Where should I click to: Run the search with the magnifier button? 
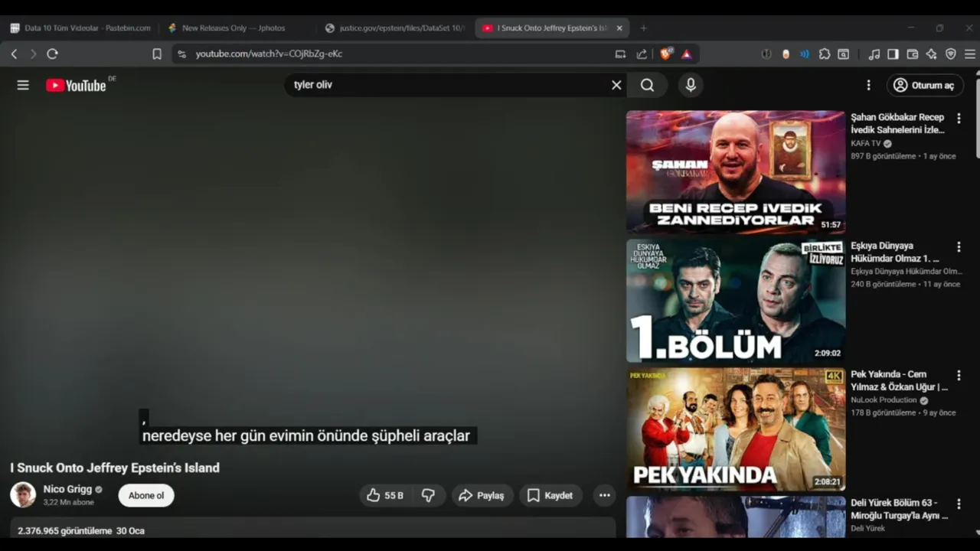tap(648, 85)
